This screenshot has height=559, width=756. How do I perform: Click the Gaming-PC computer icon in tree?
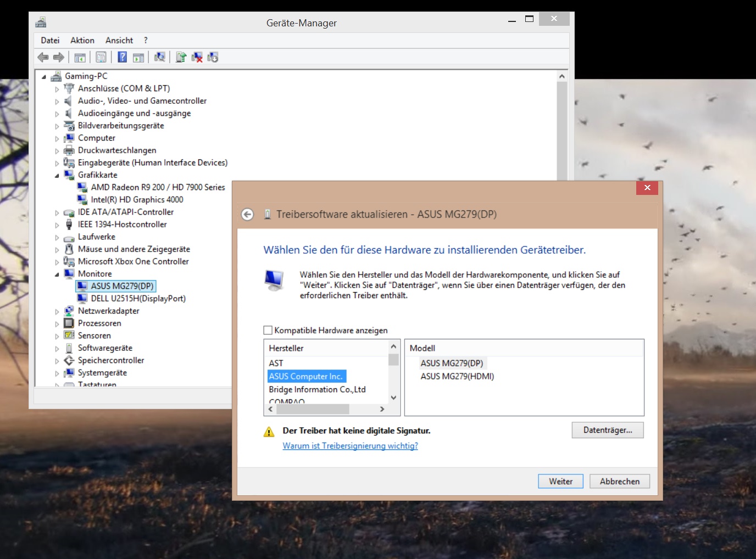coord(56,76)
